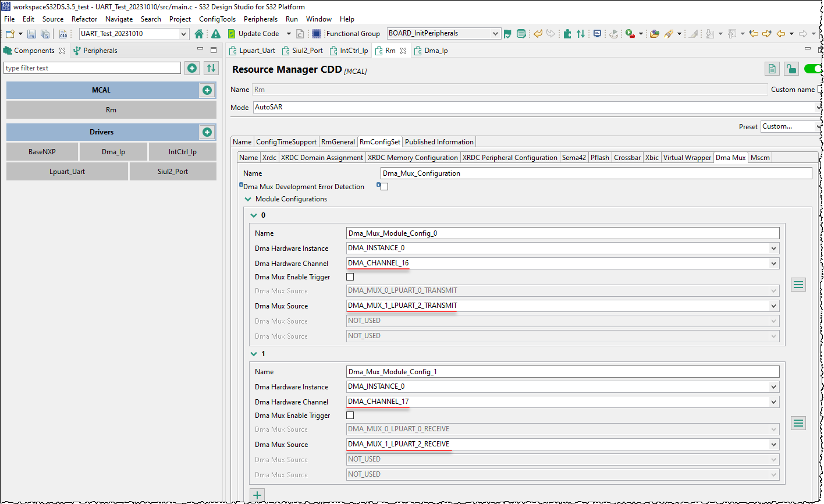824x504 pixels.
Task: Click the add Module Configuration plus button
Action: 257,495
